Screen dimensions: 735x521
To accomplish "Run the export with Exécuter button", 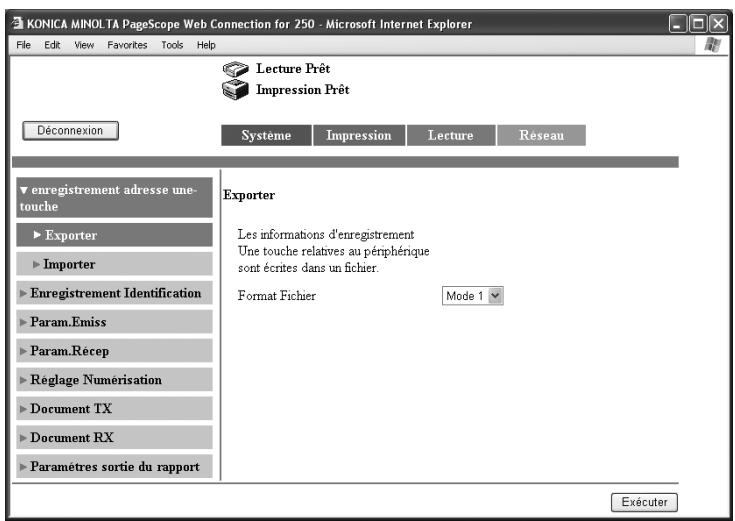I will pyautogui.click(x=645, y=502).
